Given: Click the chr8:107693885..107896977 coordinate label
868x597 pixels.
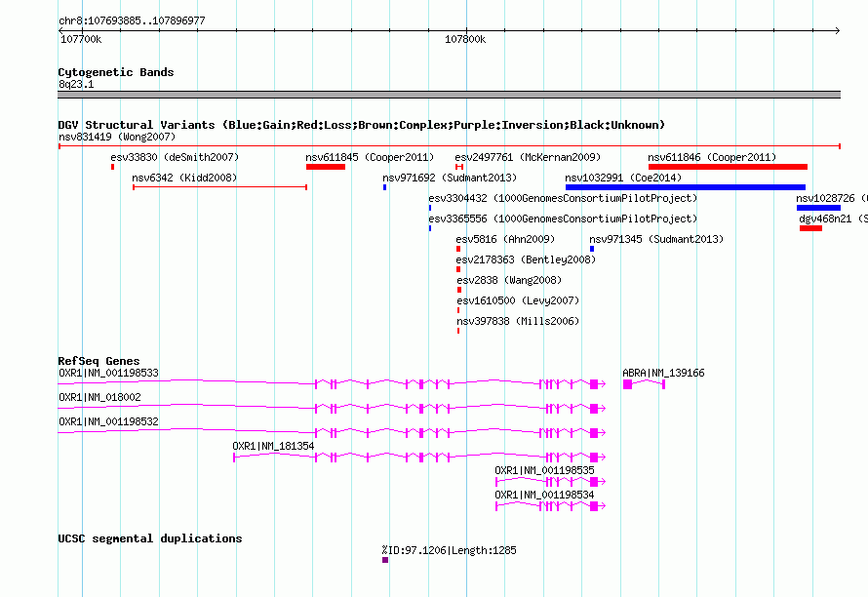Looking at the screenshot, I should [132, 20].
